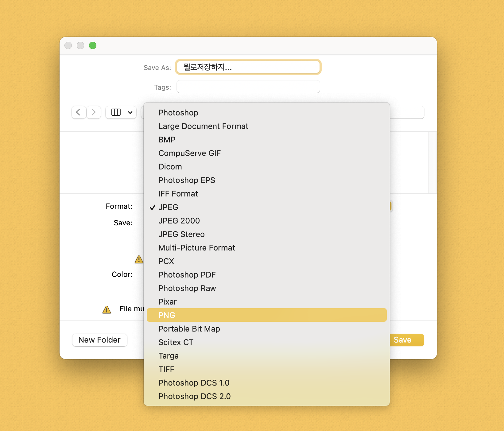Select BMP format option

point(266,140)
